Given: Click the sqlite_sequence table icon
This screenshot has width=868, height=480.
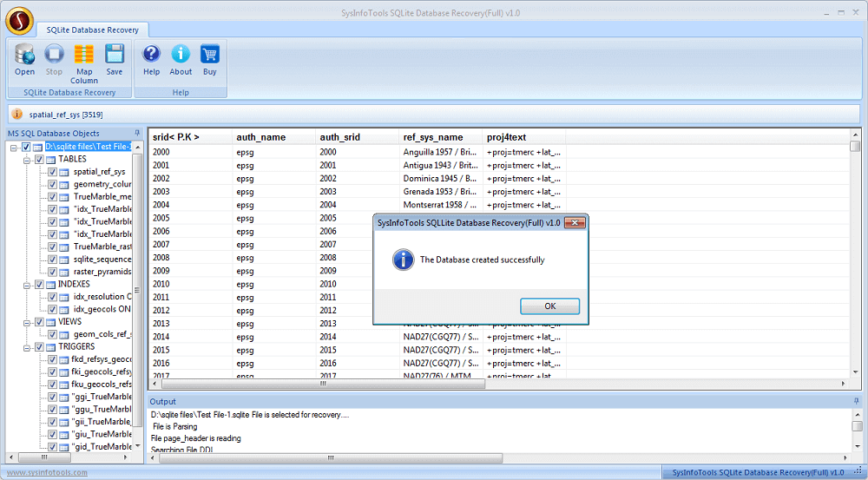Looking at the screenshot, I should (64, 260).
